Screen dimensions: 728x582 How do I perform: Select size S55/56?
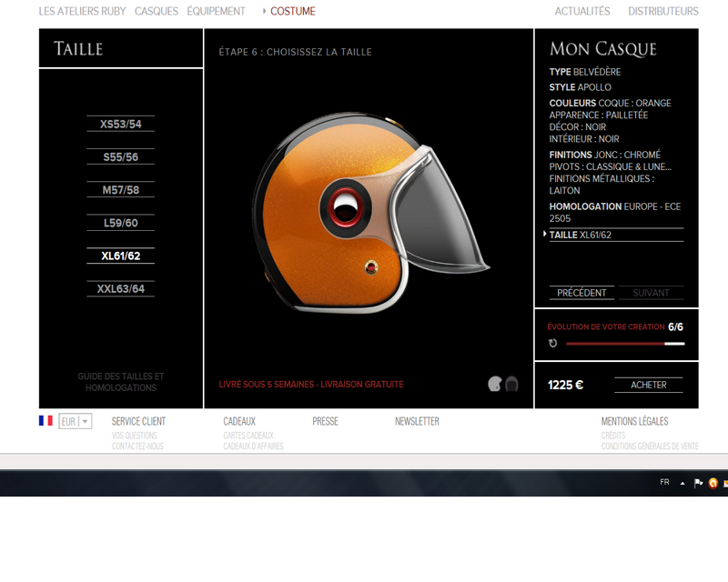pos(121,157)
